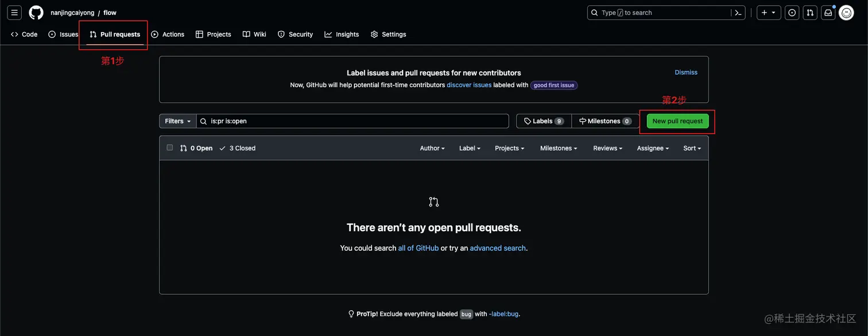The height and width of the screenshot is (336, 868).
Task: Open the user avatar menu
Action: [846, 13]
